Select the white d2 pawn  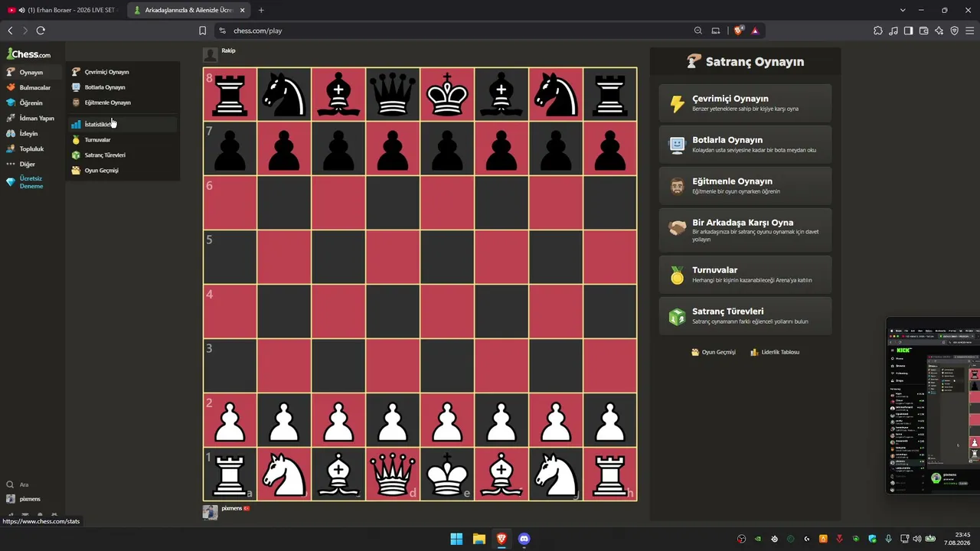tap(393, 420)
